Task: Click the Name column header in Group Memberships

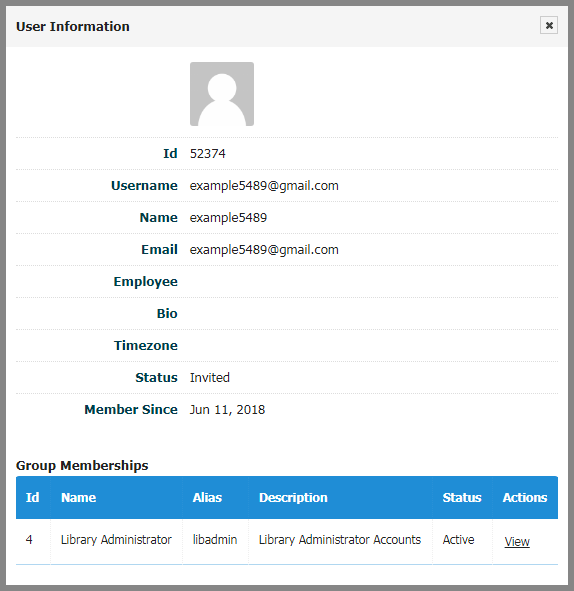Action: [x=116, y=498]
